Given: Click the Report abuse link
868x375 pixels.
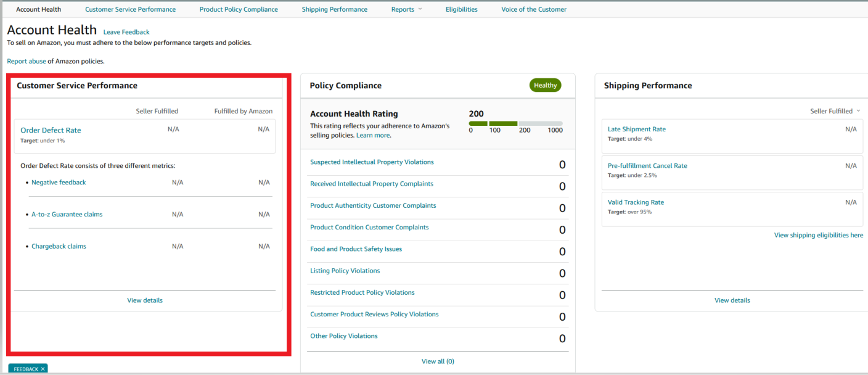Looking at the screenshot, I should [27, 61].
